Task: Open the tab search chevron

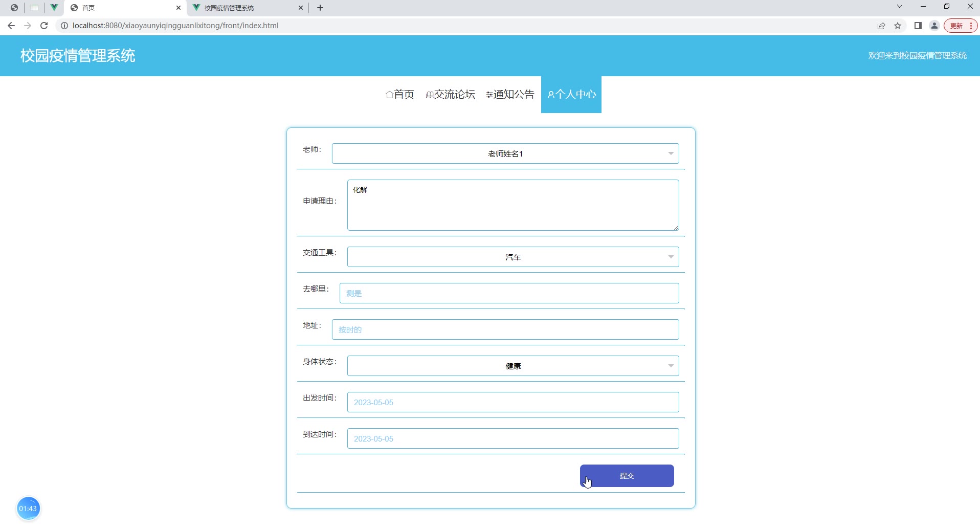Action: point(900,7)
